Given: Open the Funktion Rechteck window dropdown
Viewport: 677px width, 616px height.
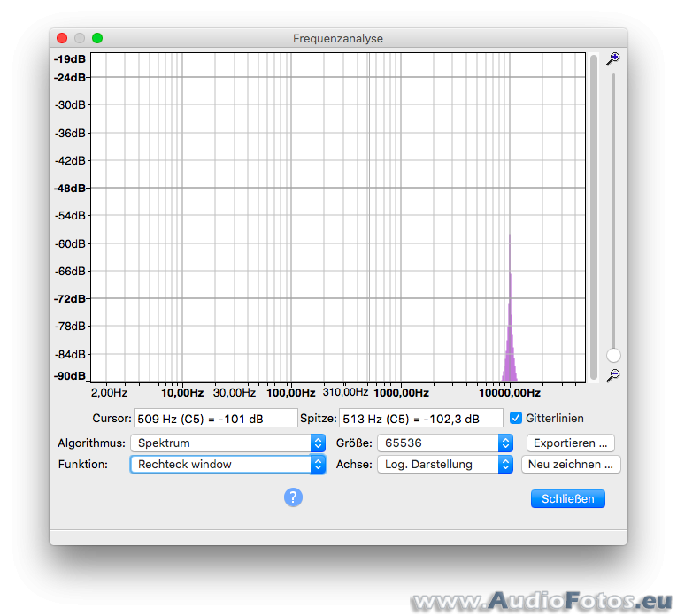Looking at the screenshot, I should [228, 465].
